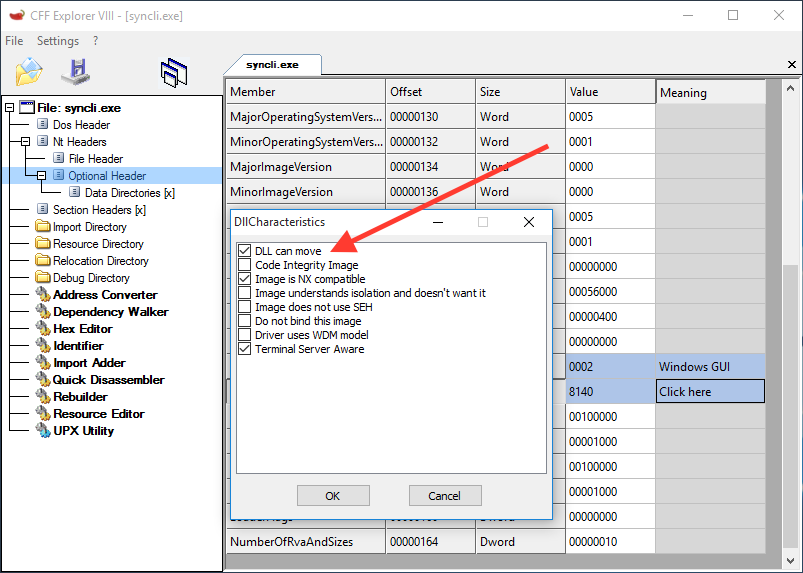Enable the Code Integrity Image checkbox

coord(245,265)
